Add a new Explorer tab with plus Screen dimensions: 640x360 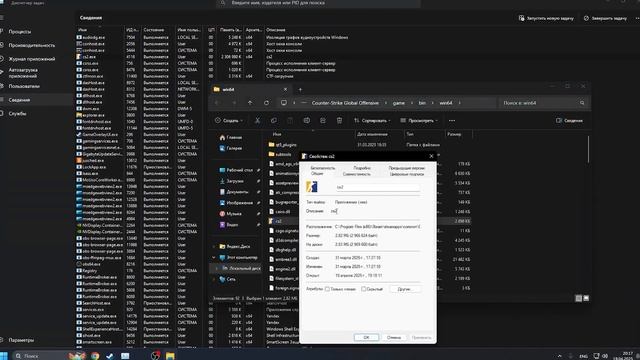point(300,89)
